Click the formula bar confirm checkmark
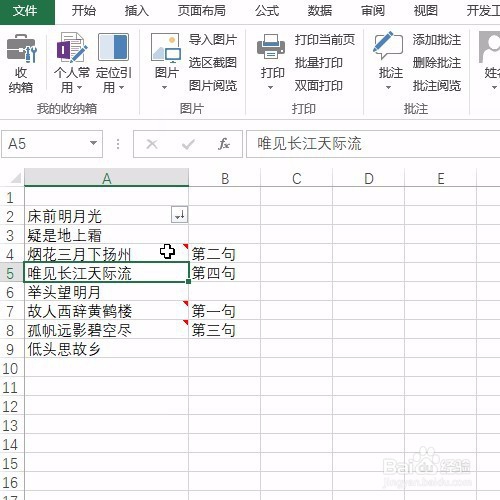The width and height of the screenshot is (500, 500). pos(188,144)
